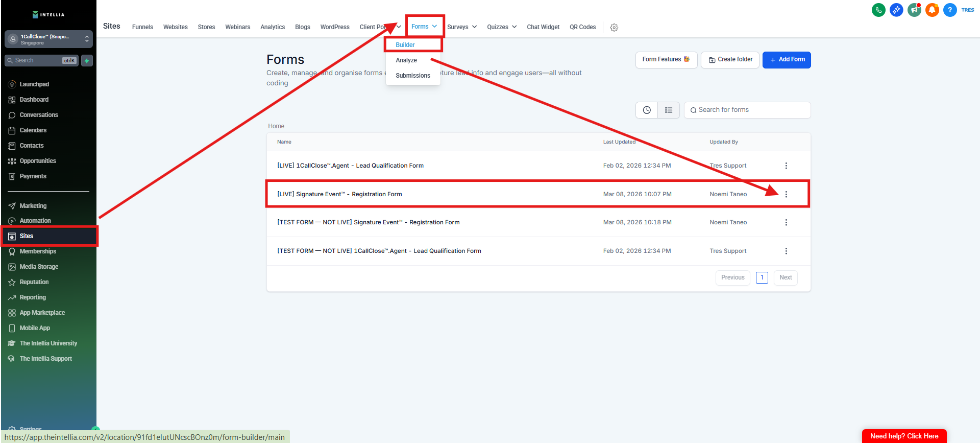Switch to recently updated clock view
This screenshot has width=980, height=443.
point(647,110)
